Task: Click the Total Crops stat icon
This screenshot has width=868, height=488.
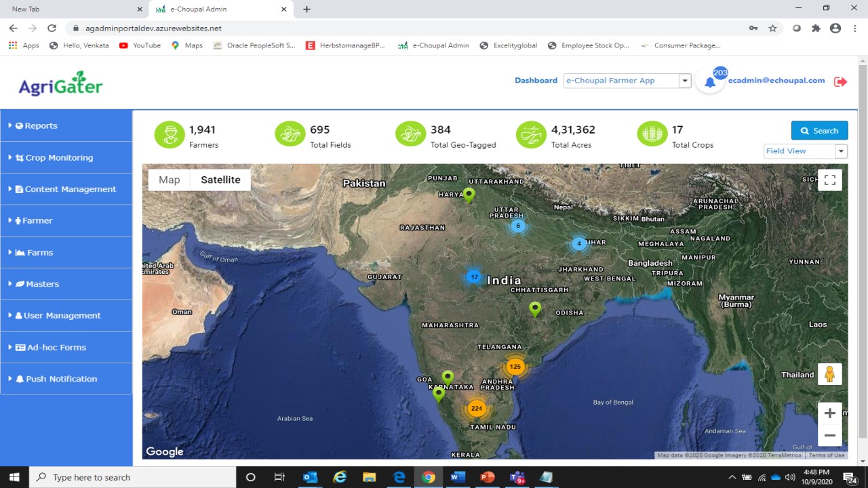Action: pos(652,134)
